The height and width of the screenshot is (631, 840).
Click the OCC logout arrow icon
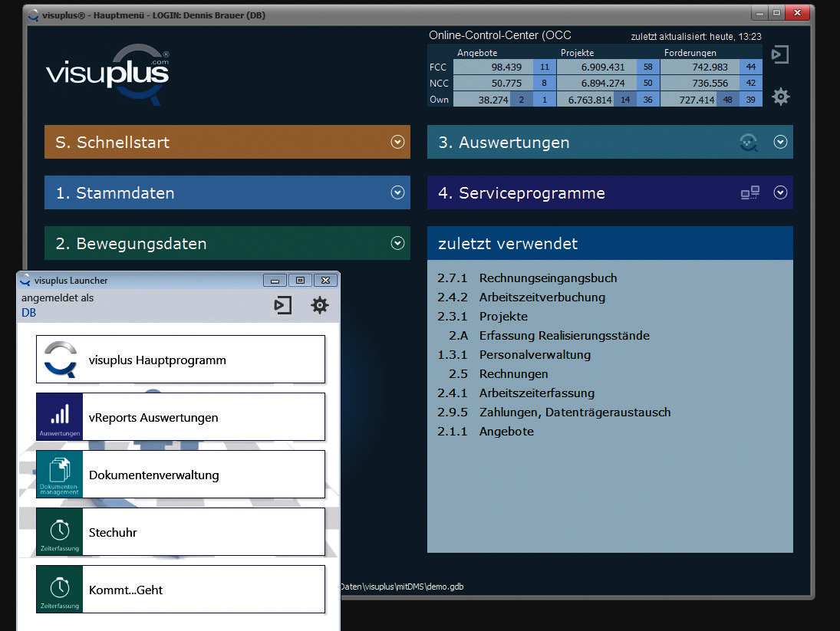click(x=780, y=54)
